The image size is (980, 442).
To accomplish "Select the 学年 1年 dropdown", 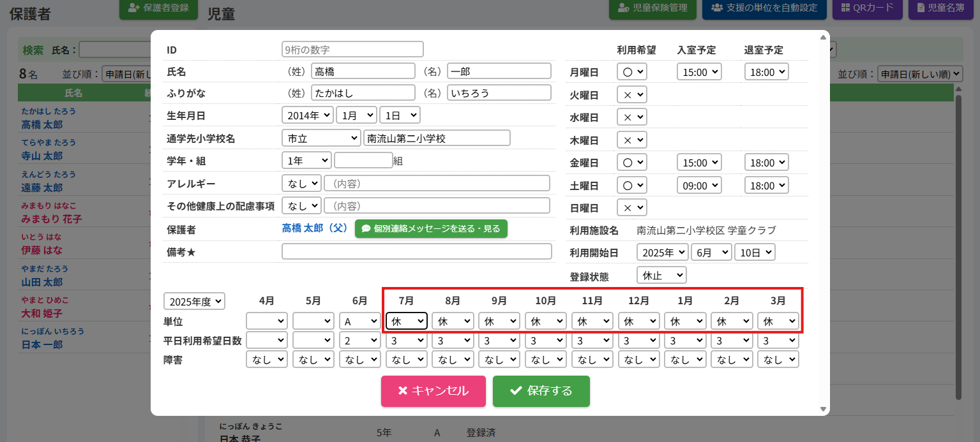I will tap(306, 160).
